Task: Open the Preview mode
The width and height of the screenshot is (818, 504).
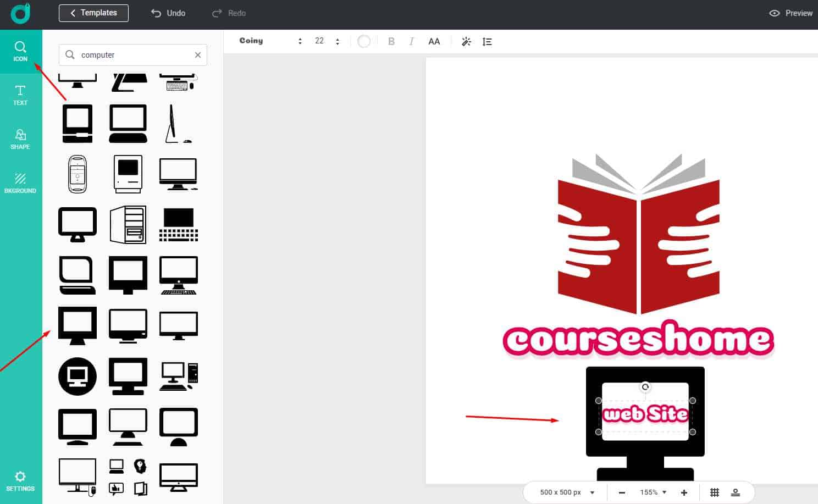Action: click(791, 13)
